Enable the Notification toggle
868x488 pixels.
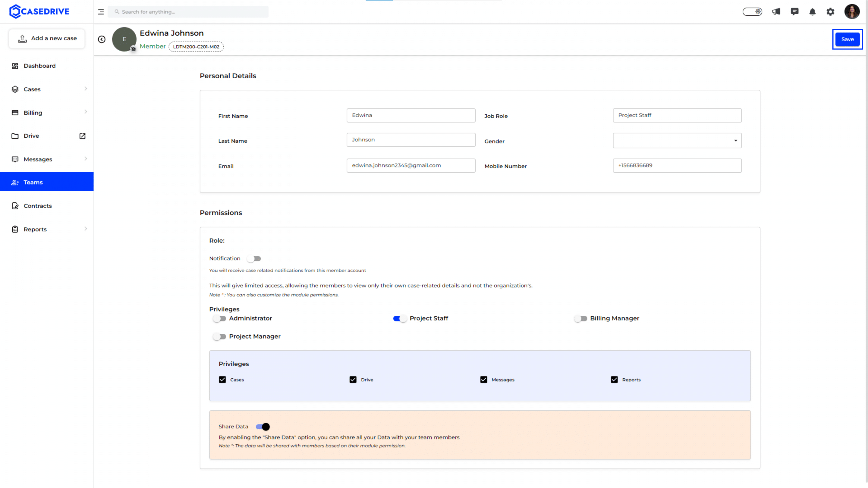tap(254, 259)
